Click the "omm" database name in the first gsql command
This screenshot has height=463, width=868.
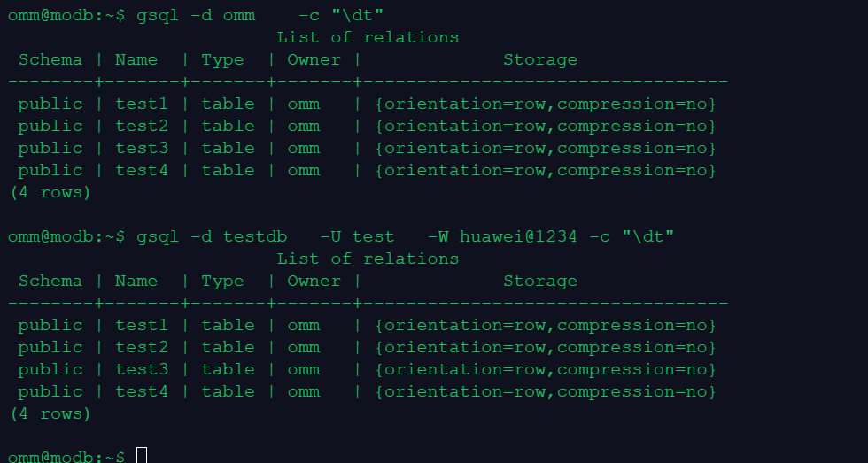pyautogui.click(x=238, y=16)
